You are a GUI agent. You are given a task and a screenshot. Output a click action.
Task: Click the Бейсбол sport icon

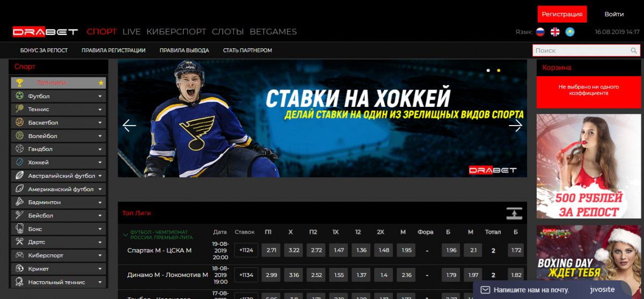click(19, 215)
